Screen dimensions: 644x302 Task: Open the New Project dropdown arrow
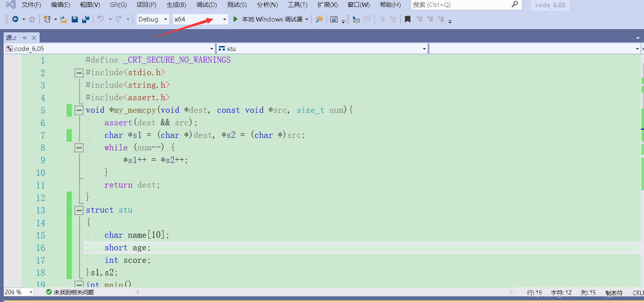pyautogui.click(x=55, y=19)
